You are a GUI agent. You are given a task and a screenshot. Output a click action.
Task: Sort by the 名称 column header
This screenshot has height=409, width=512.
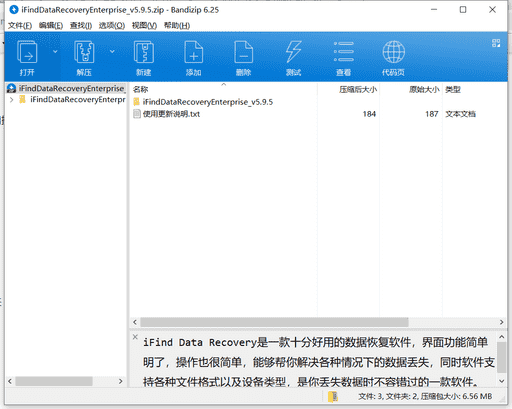click(140, 89)
